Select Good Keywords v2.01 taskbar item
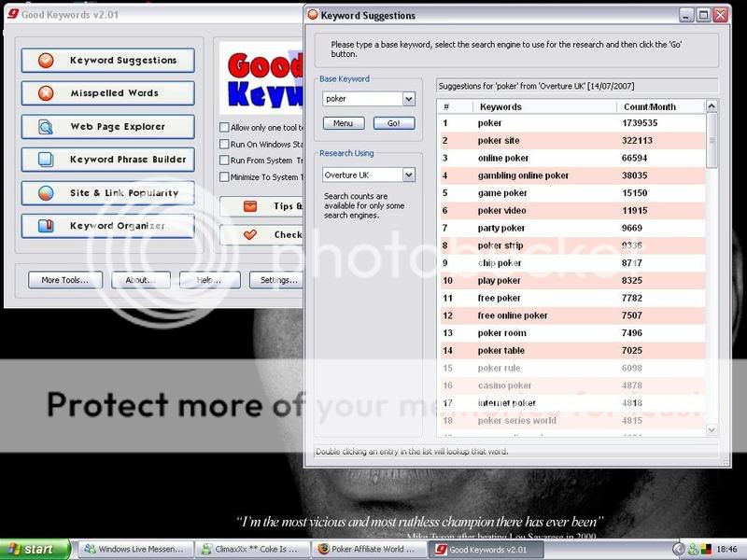Screen dimensions: 747x560 [486, 550]
